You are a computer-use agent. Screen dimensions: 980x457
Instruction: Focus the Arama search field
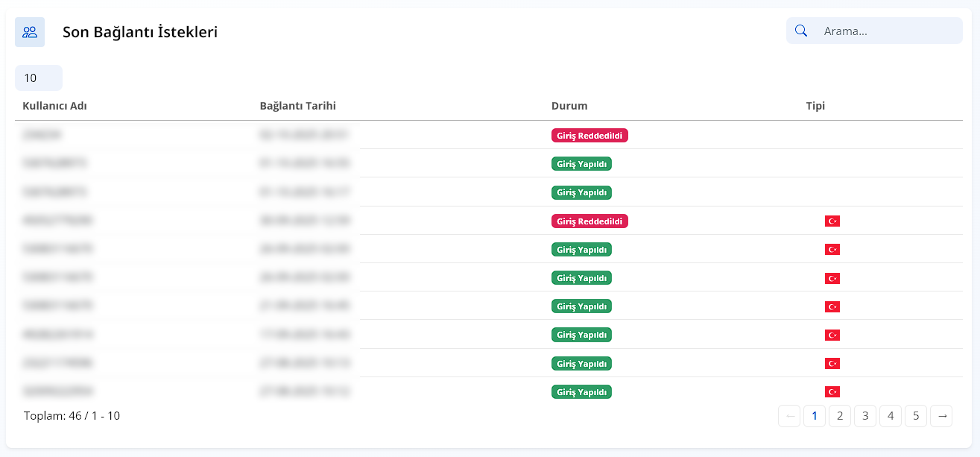point(887,31)
